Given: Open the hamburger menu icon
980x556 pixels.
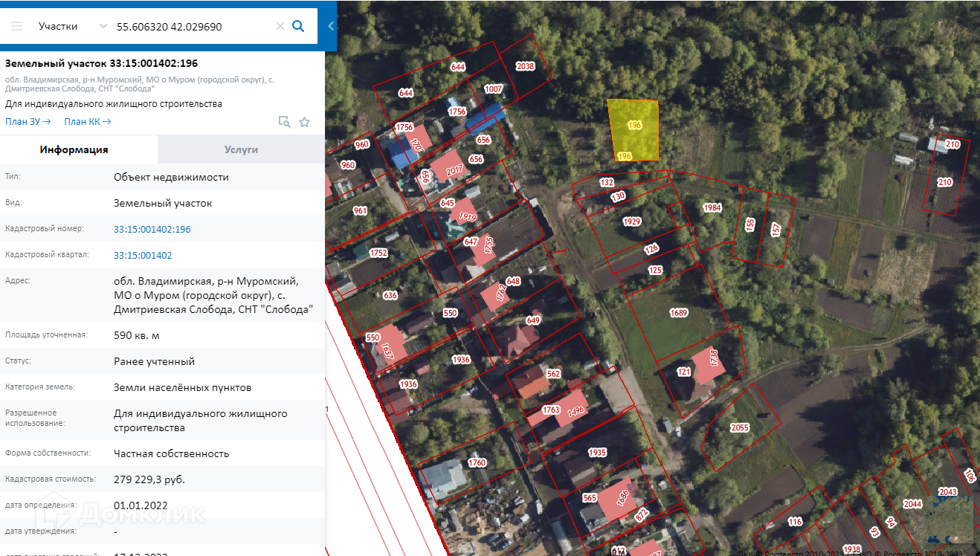Looking at the screenshot, I should pyautogui.click(x=17, y=26).
